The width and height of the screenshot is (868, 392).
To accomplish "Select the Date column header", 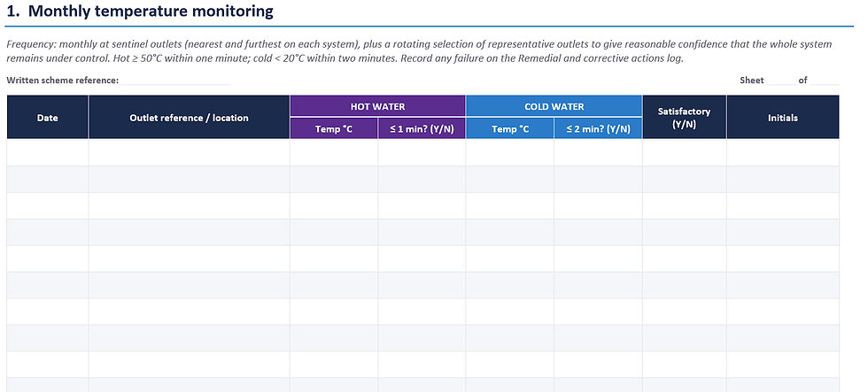I will [x=48, y=117].
